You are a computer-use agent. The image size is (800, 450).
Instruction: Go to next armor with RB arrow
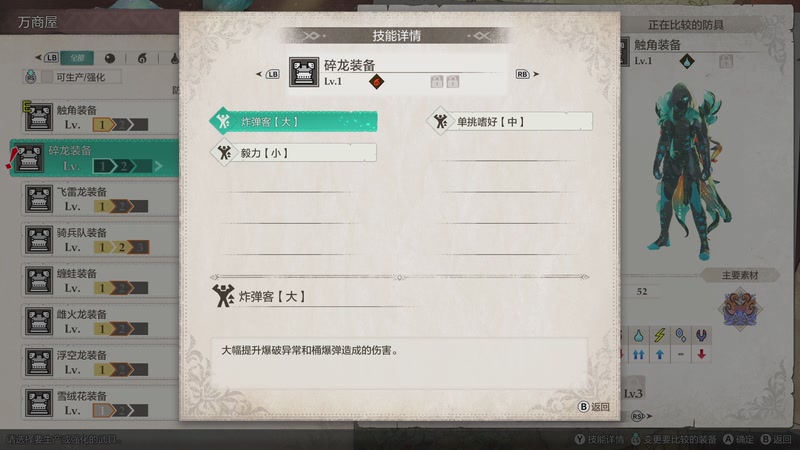[528, 74]
